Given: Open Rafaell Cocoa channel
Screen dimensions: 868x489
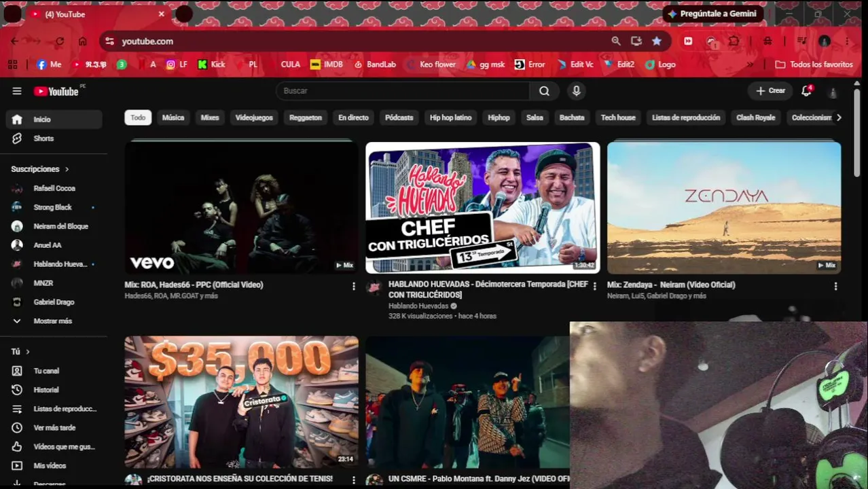Looking at the screenshot, I should (x=54, y=188).
